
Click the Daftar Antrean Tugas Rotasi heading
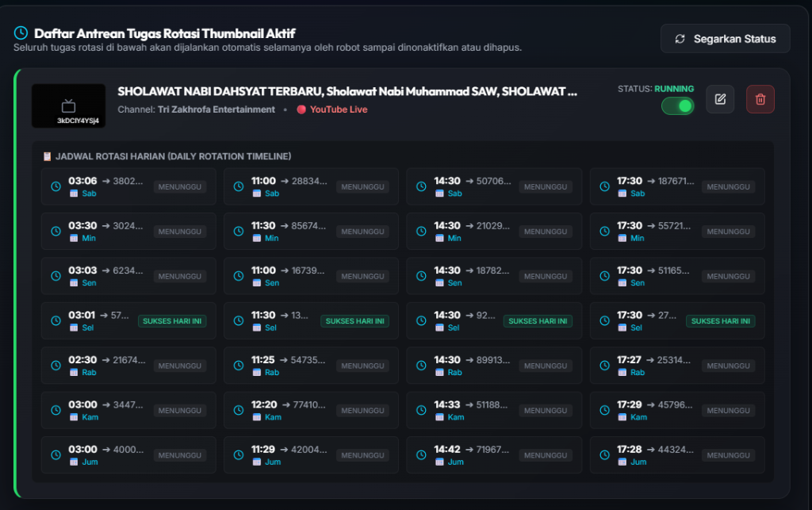tap(165, 33)
